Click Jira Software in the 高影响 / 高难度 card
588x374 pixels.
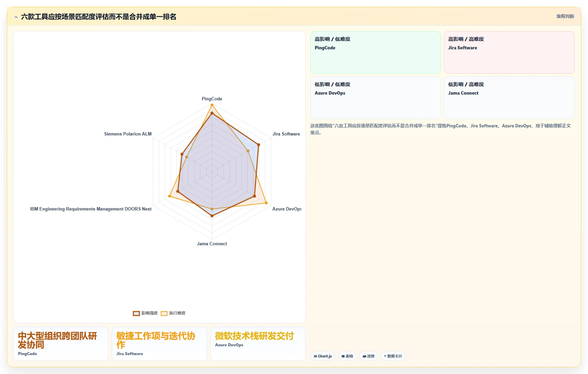pyautogui.click(x=463, y=48)
